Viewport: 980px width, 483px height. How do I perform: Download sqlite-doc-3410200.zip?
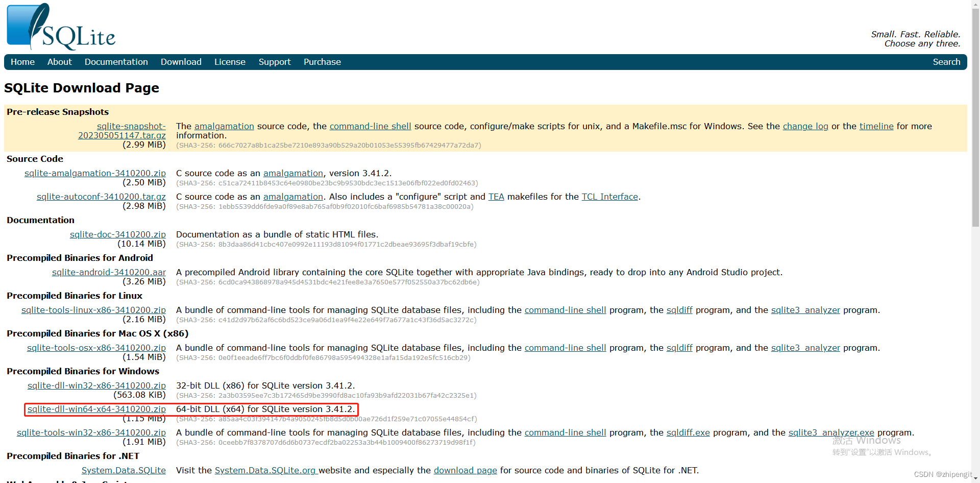118,234
